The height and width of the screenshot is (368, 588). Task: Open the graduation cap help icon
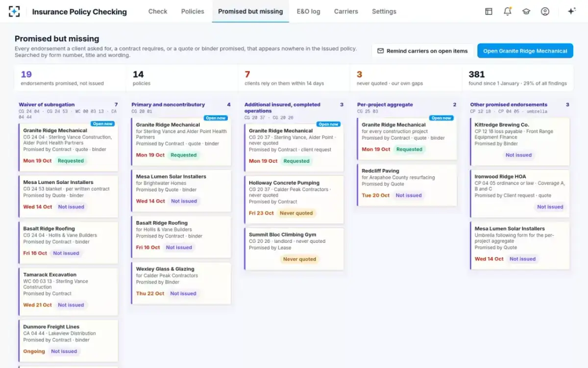526,11
